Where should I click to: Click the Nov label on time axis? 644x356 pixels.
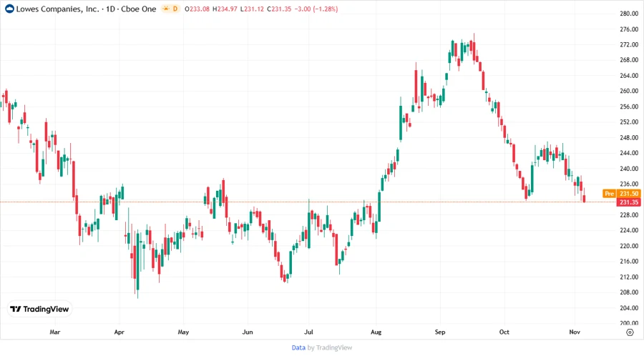(x=575, y=332)
